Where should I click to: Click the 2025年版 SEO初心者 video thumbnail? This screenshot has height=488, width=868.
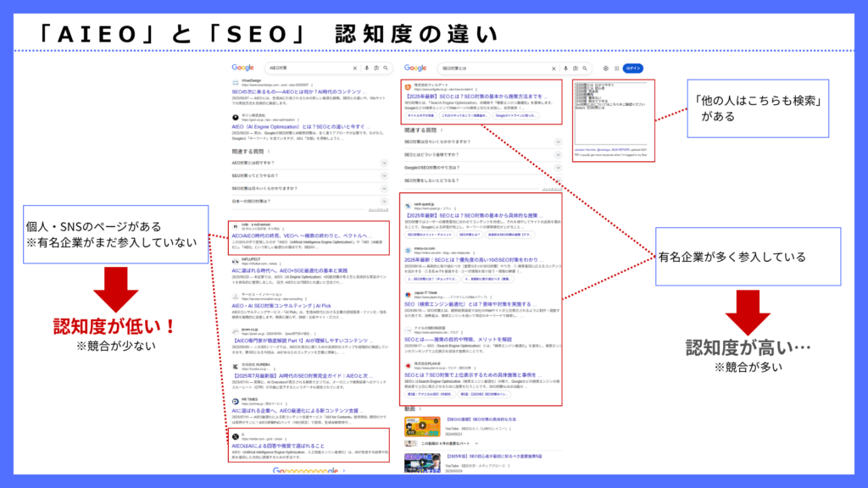pos(422,461)
